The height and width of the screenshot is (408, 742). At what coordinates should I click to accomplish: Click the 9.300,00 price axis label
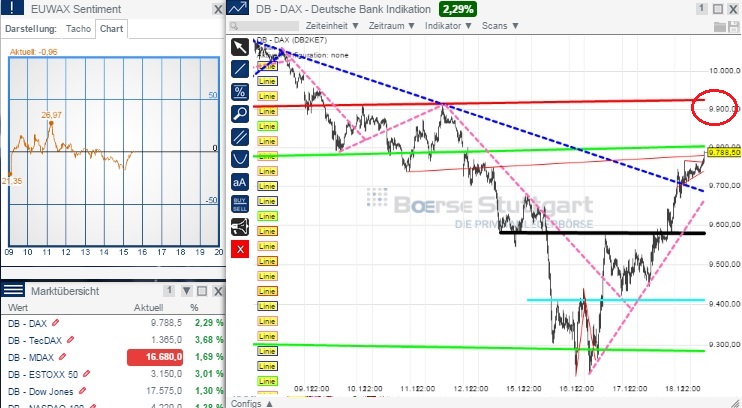coord(724,344)
